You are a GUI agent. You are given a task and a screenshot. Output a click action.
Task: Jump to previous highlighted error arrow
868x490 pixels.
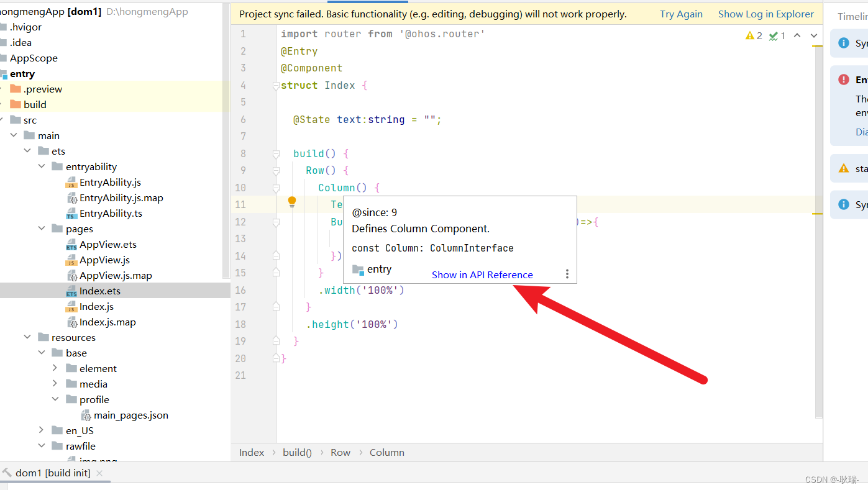pyautogui.click(x=797, y=36)
